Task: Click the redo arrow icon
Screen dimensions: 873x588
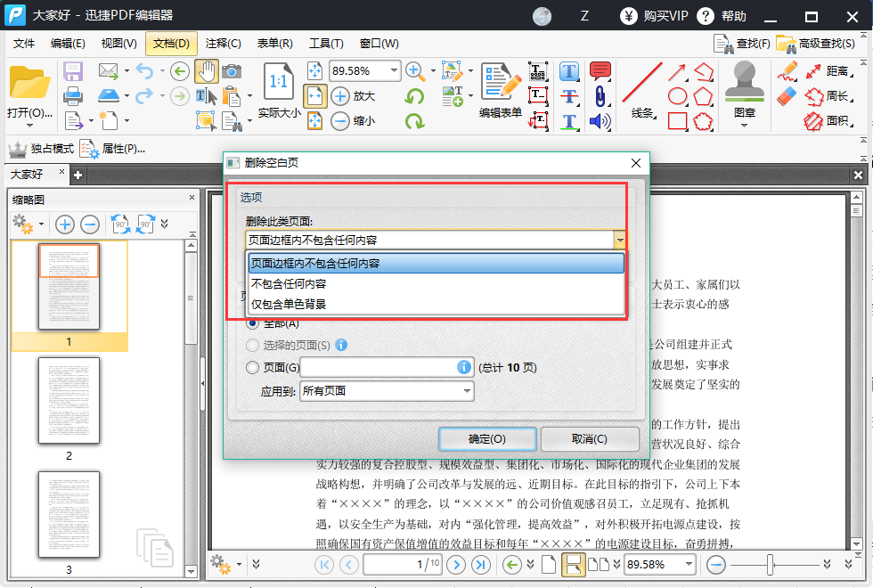Action: click(144, 96)
